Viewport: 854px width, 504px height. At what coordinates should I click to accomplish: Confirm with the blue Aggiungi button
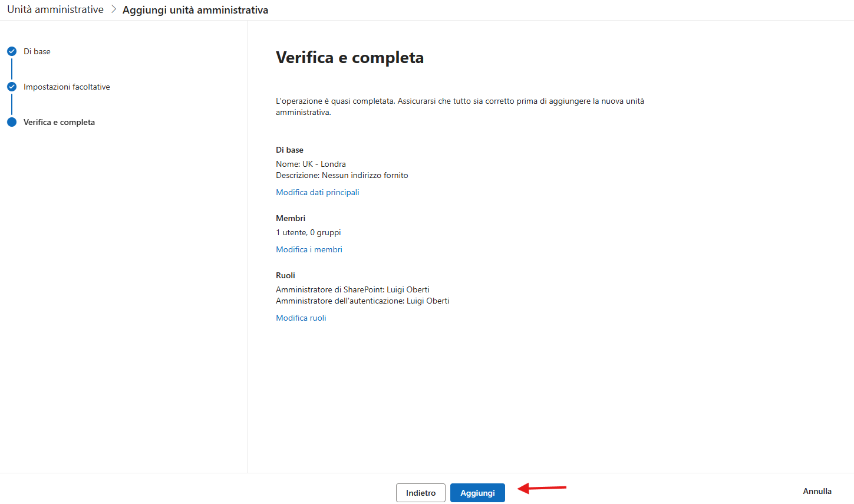477,493
